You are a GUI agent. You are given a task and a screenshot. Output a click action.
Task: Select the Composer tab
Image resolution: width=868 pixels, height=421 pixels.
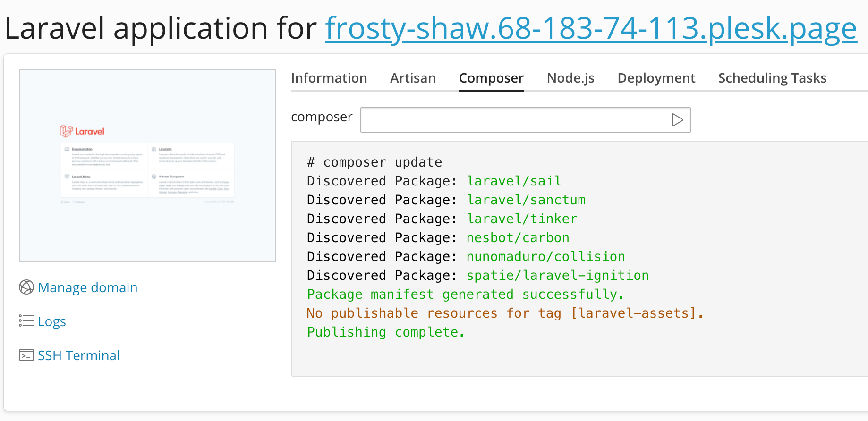pyautogui.click(x=491, y=78)
